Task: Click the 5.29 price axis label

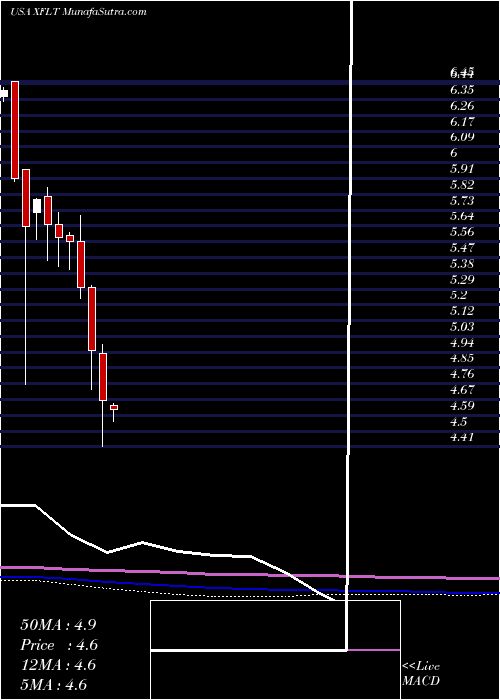Action: pyautogui.click(x=462, y=279)
